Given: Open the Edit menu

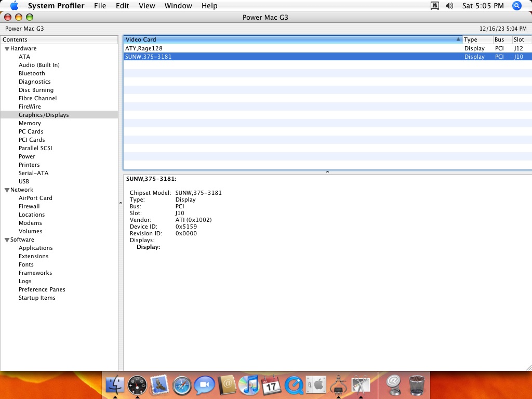Looking at the screenshot, I should (122, 6).
